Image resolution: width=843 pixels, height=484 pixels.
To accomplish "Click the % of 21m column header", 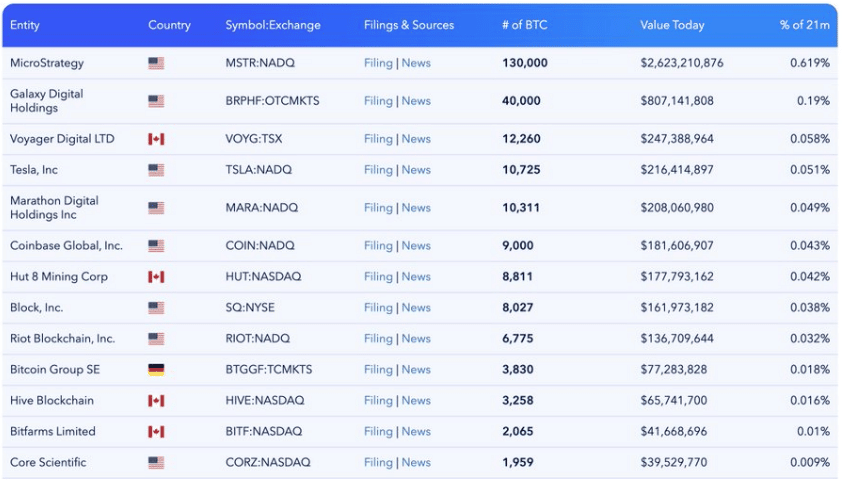I will tap(804, 25).
